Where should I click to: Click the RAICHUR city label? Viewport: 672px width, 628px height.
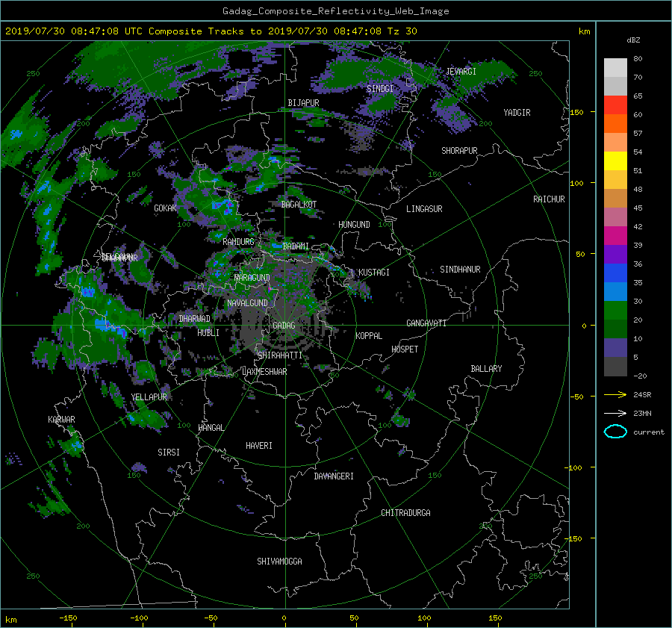[x=549, y=199]
